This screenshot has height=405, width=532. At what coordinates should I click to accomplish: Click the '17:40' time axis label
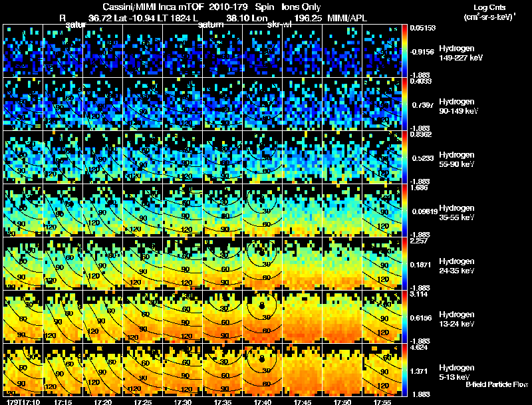(x=263, y=402)
